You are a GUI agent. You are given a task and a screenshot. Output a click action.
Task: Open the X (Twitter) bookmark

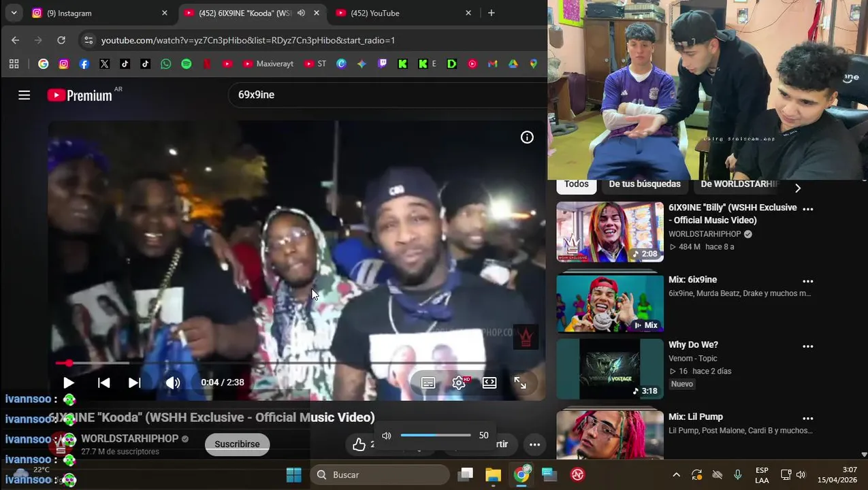[104, 64]
